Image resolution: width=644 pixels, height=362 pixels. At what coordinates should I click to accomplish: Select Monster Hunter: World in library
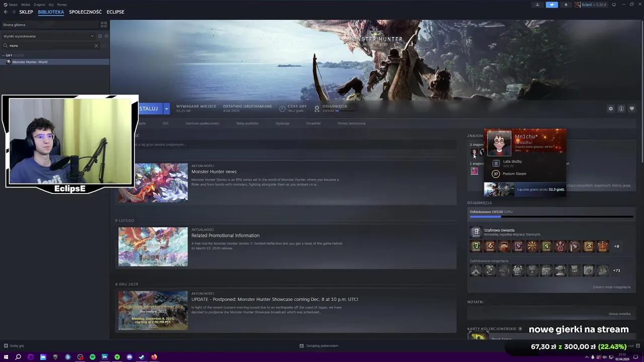(54, 62)
